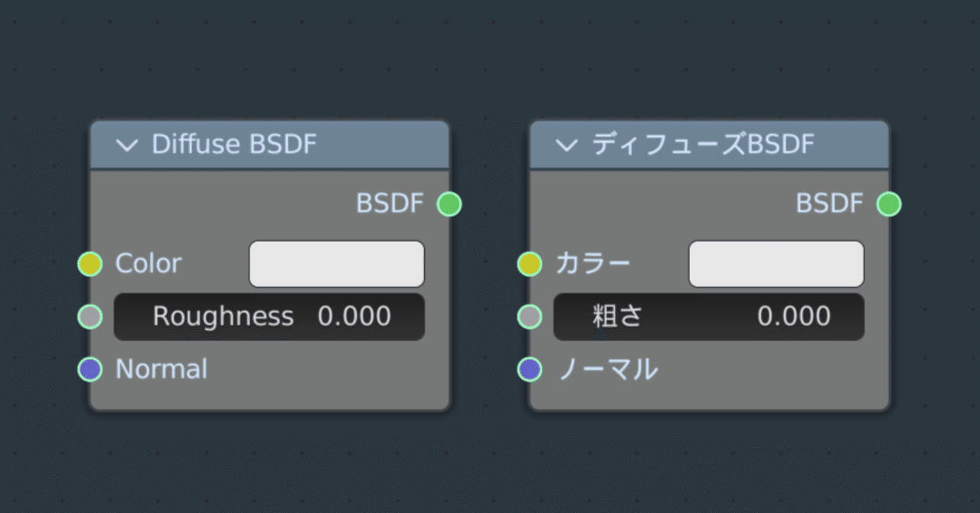Click the BSDF output socket on ディフューズBSDF node
This screenshot has width=980, height=513.
point(889,204)
